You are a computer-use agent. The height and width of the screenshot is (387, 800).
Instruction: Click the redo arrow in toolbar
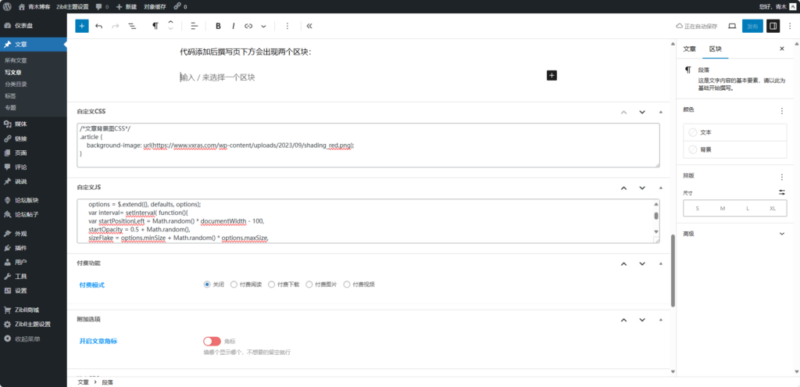click(x=115, y=26)
